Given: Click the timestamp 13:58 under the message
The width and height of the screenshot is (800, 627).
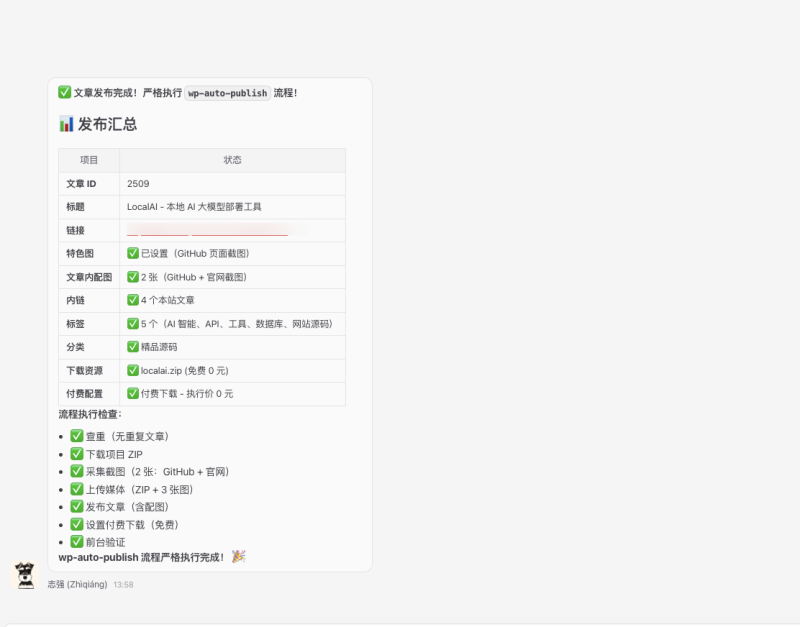Looking at the screenshot, I should coord(122,585).
